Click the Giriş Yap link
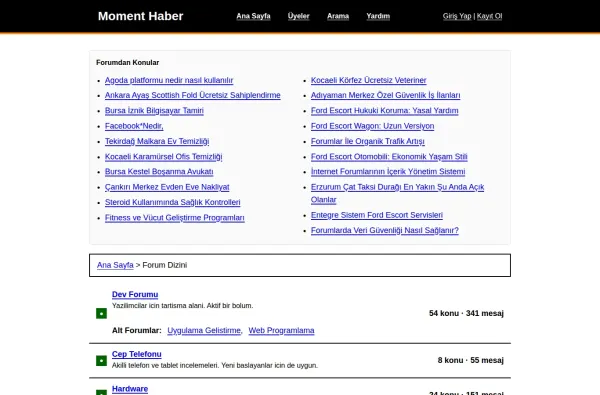The height and width of the screenshot is (395, 600). tap(457, 16)
